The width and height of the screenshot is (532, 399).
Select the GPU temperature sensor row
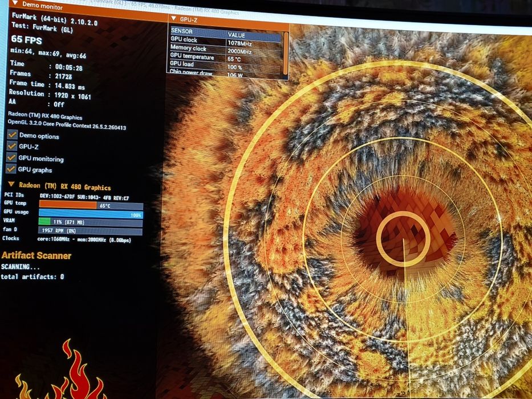(226, 58)
